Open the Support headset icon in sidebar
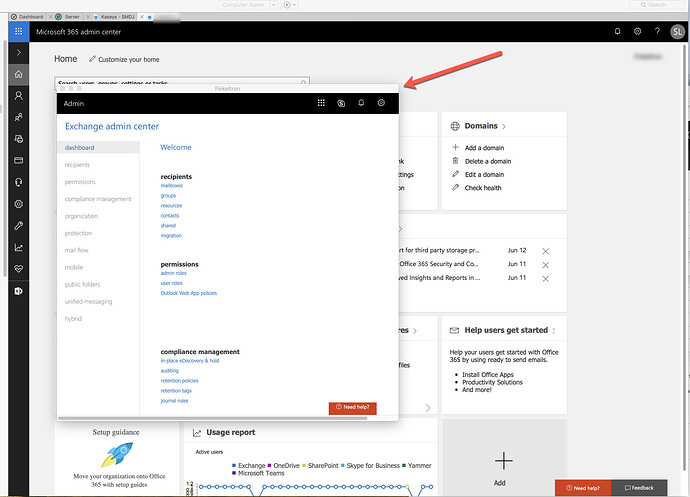690x497 pixels. pyautogui.click(x=19, y=182)
